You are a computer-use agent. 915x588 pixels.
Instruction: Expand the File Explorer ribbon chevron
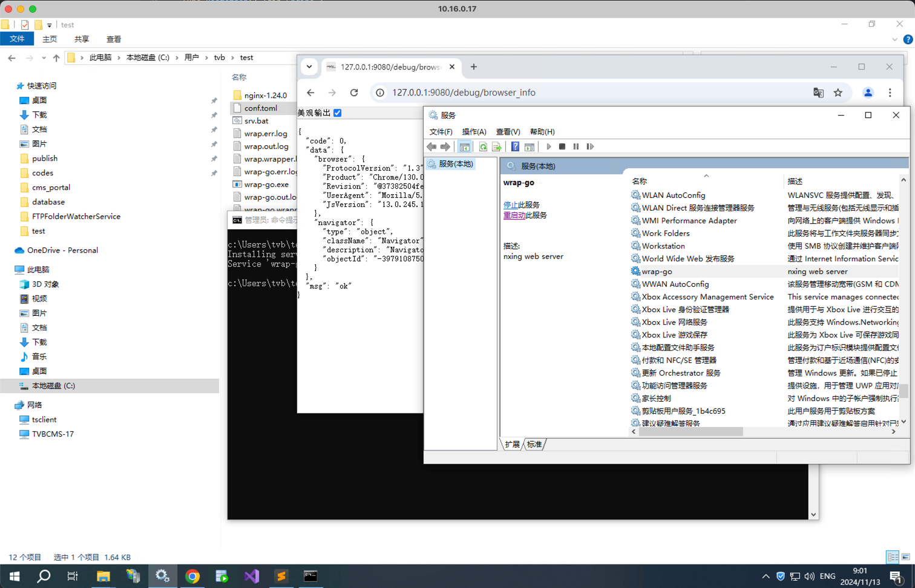click(x=894, y=39)
